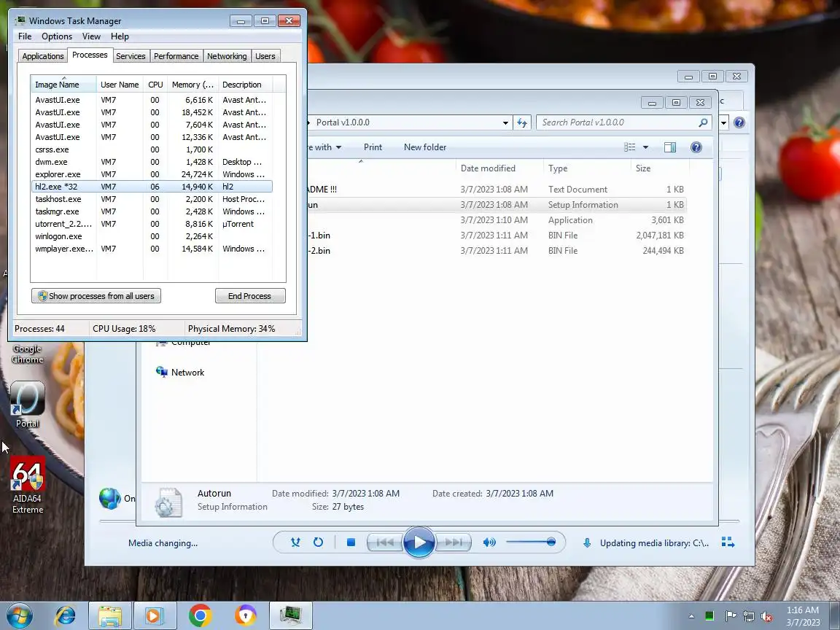Launch Google Chrome from the taskbar

[200, 616]
